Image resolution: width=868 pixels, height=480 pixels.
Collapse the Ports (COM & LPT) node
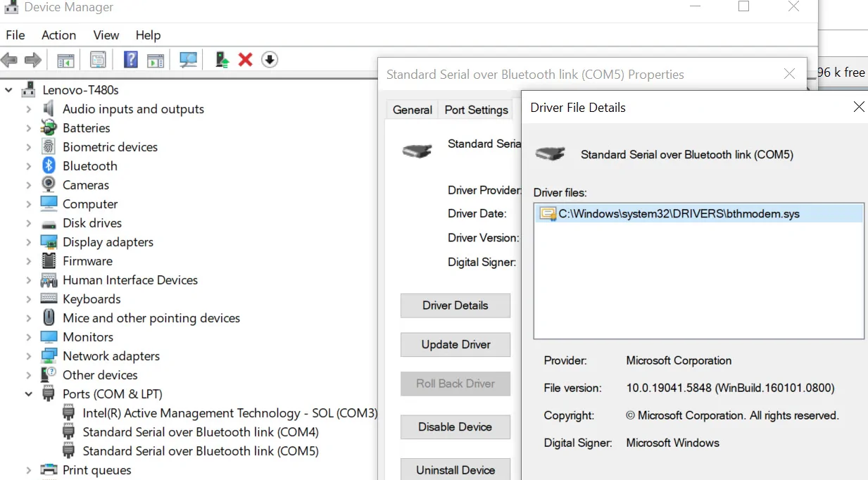pos(29,394)
